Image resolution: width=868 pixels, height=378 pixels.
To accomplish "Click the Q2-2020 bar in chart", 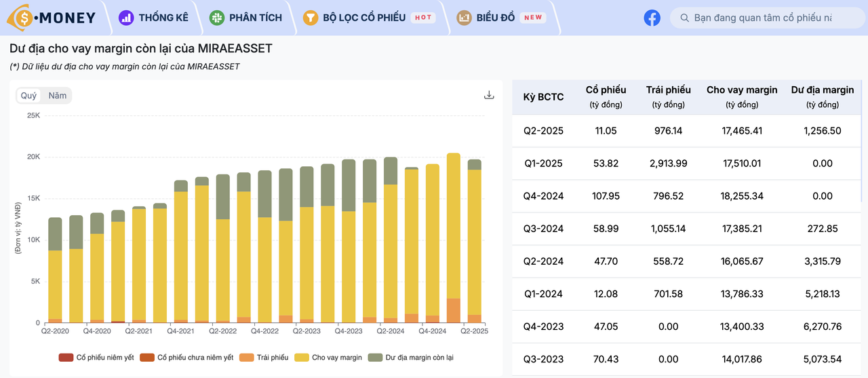I will click(55, 270).
